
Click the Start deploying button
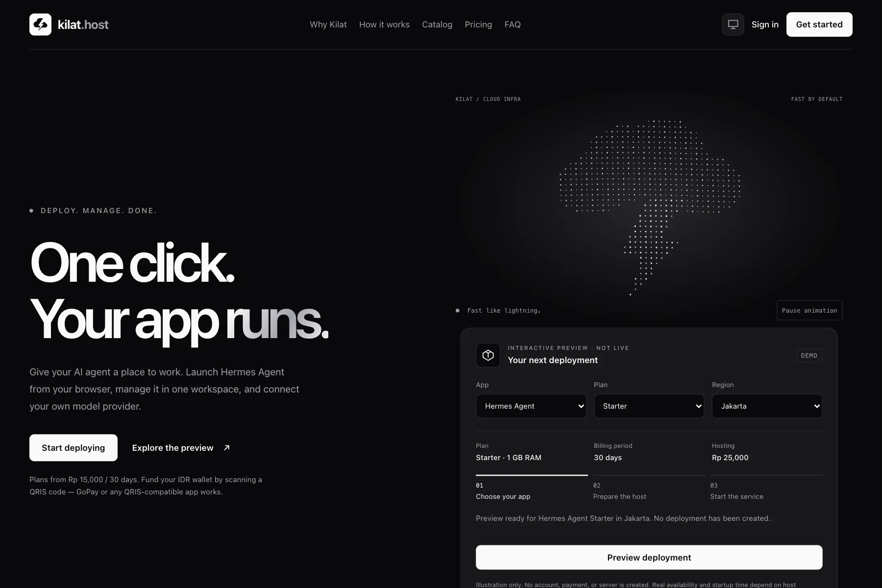[73, 448]
